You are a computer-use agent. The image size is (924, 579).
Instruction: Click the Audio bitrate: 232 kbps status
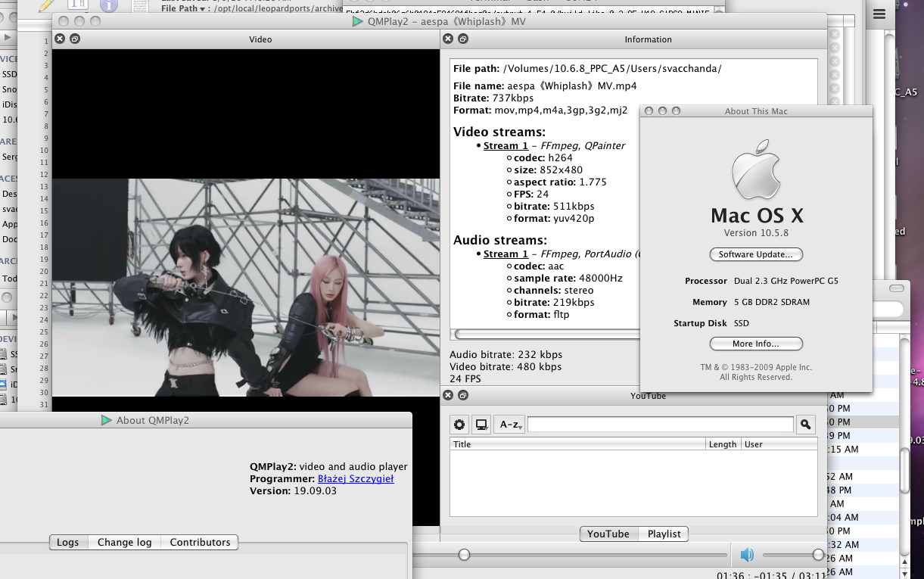[506, 354]
